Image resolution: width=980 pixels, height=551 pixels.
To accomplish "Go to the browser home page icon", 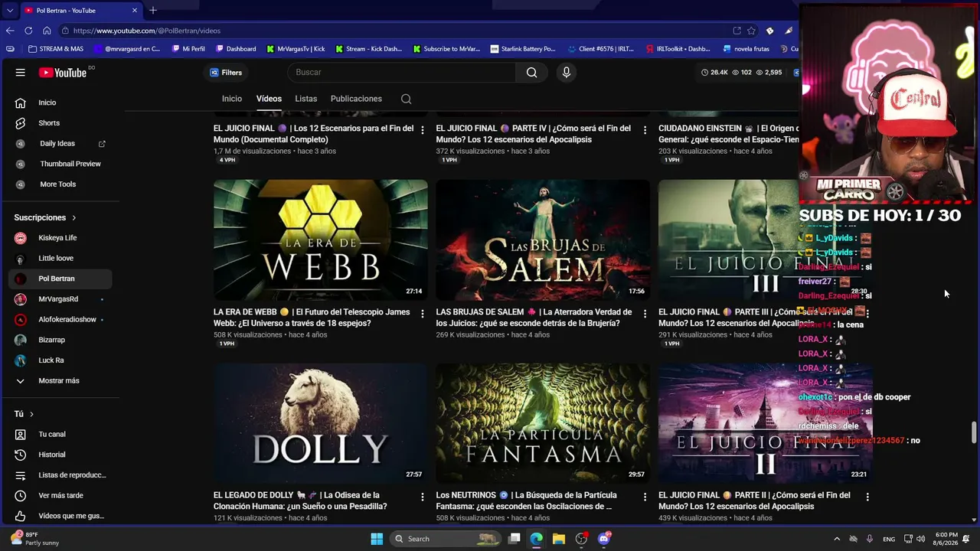I will point(47,31).
